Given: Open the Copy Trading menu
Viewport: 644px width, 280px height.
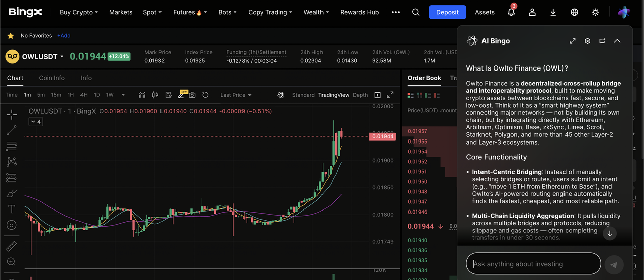Looking at the screenshot, I should [270, 12].
